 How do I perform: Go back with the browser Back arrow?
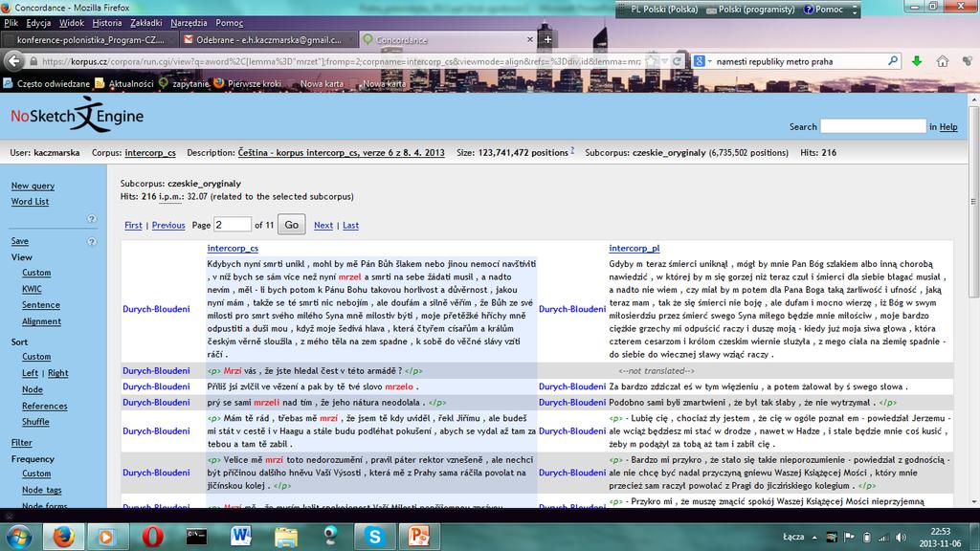tap(14, 61)
